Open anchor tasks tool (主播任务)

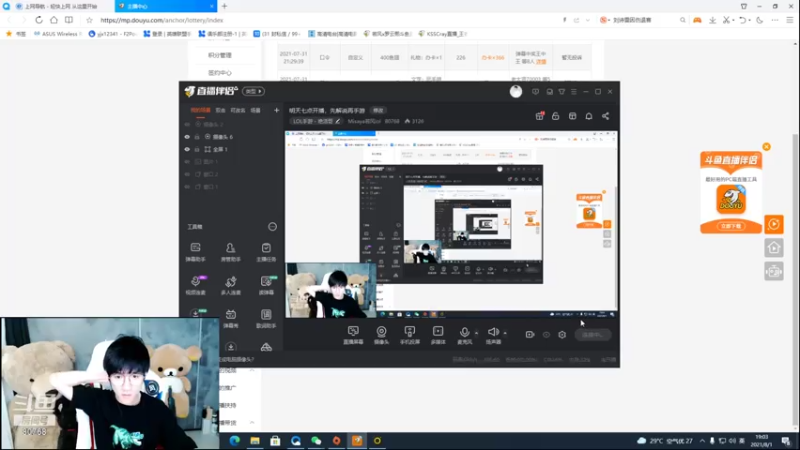266,252
